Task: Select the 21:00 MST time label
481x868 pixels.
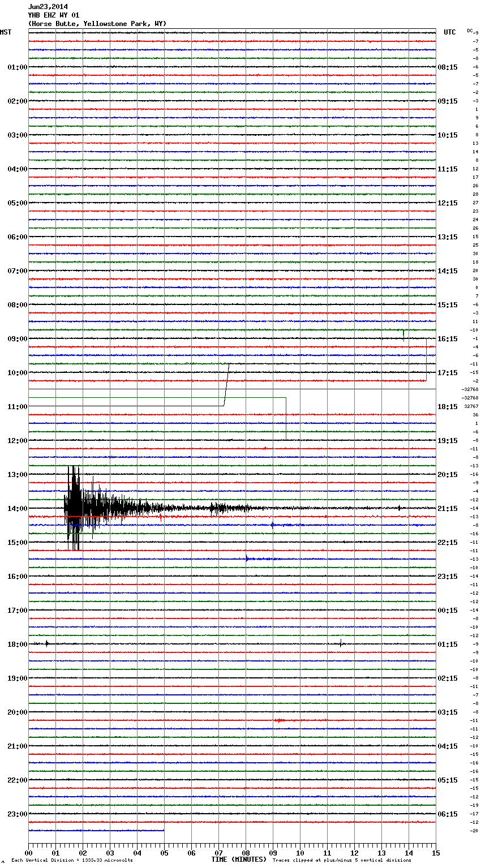Action: click(x=17, y=746)
